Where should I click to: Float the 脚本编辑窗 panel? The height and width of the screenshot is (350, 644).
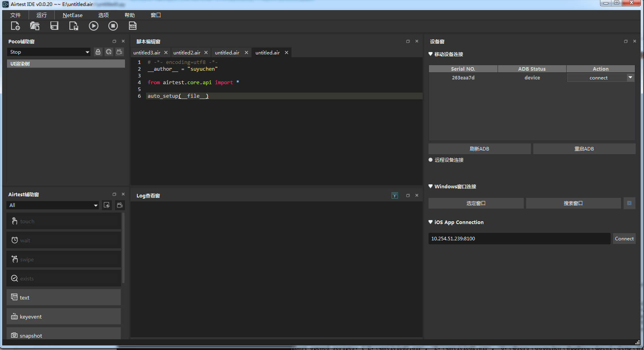pyautogui.click(x=408, y=41)
